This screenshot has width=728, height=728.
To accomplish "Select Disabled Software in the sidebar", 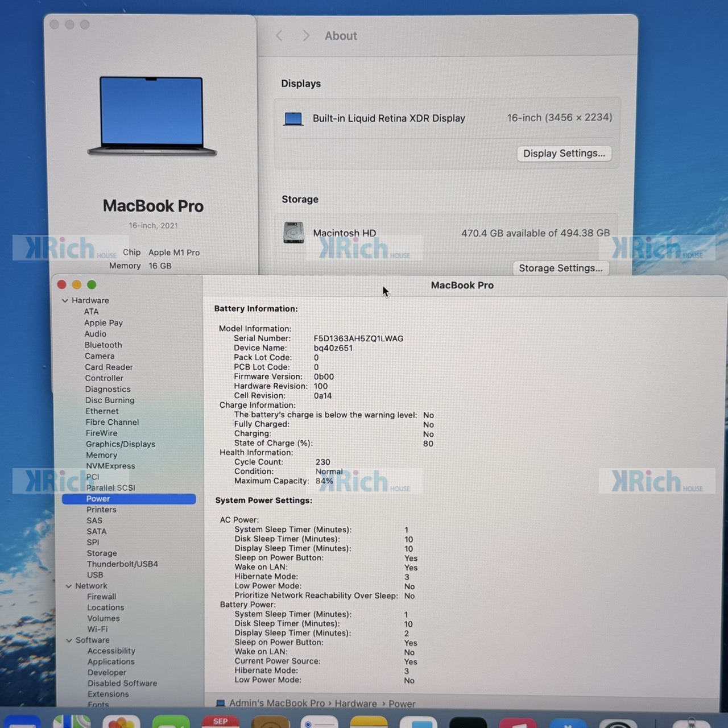I will tap(122, 683).
